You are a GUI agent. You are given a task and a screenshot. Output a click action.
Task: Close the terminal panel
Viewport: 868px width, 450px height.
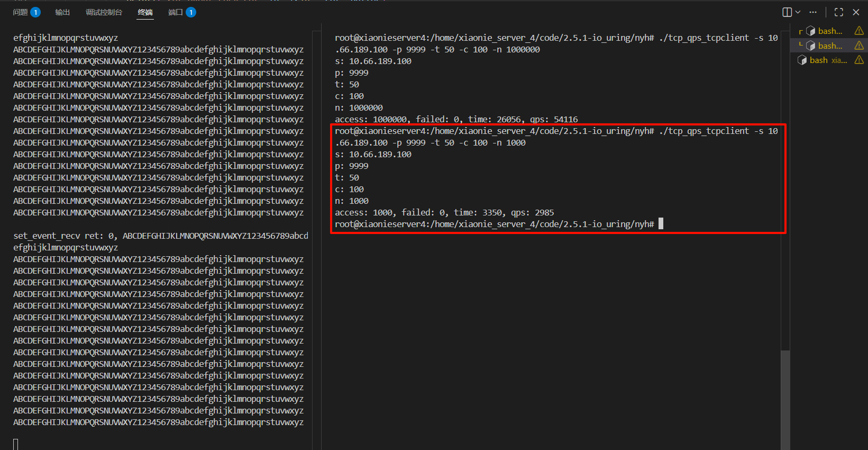856,12
